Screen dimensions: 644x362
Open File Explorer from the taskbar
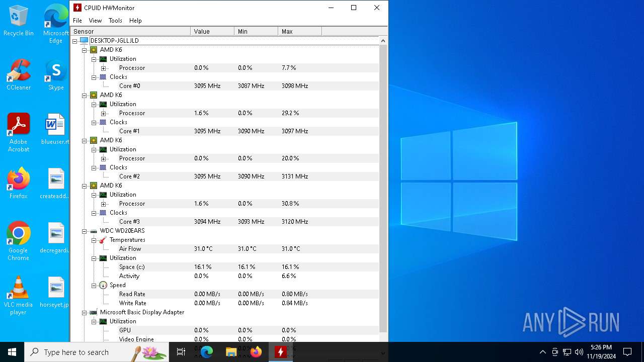tap(231, 352)
